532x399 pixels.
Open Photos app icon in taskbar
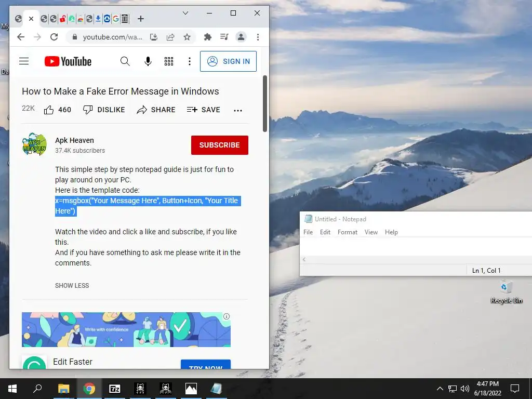click(x=191, y=389)
